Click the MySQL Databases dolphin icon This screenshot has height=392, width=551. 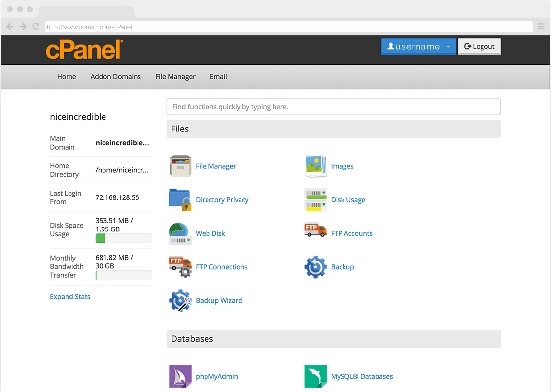[x=315, y=376]
